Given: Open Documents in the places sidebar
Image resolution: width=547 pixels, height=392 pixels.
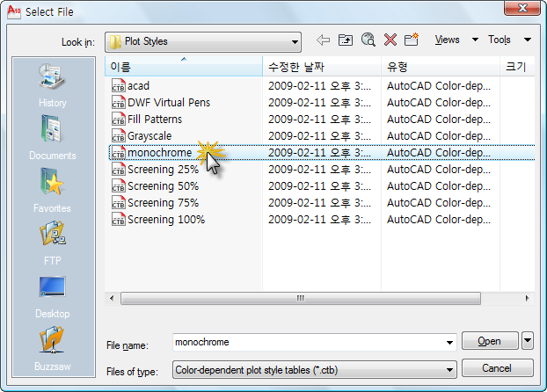Looking at the screenshot, I should 53,138.
